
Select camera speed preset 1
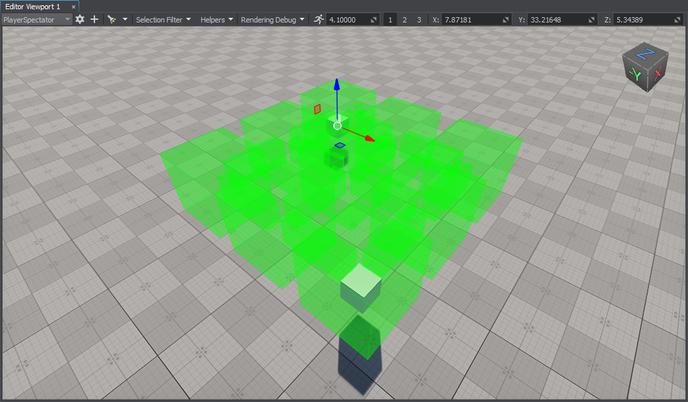point(390,20)
